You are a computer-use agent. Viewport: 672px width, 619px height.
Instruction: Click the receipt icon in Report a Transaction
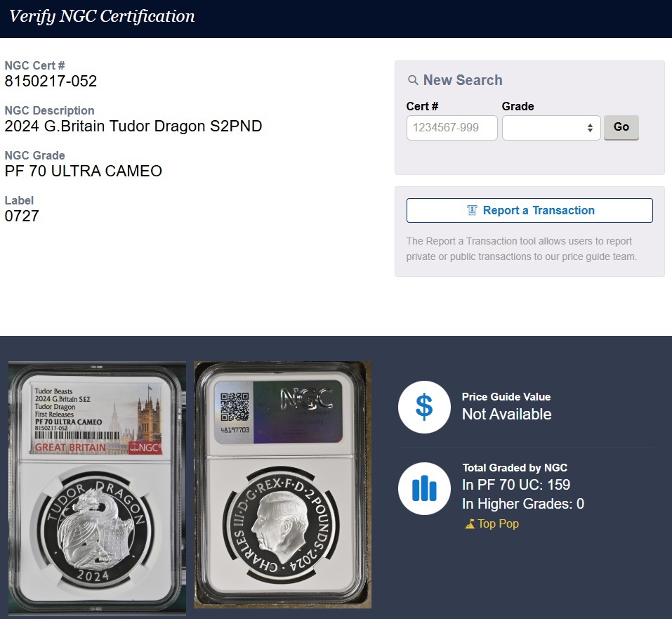(x=472, y=210)
